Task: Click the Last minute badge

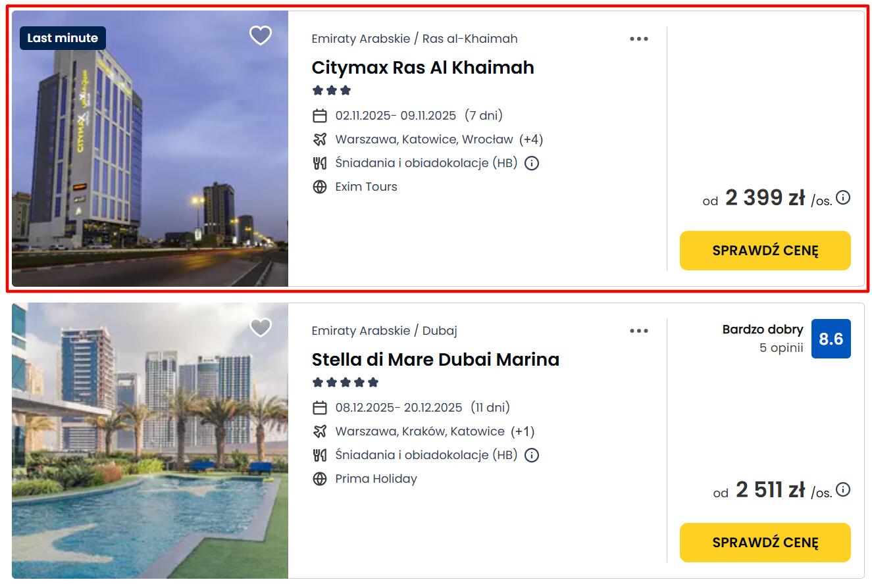Action: [63, 38]
